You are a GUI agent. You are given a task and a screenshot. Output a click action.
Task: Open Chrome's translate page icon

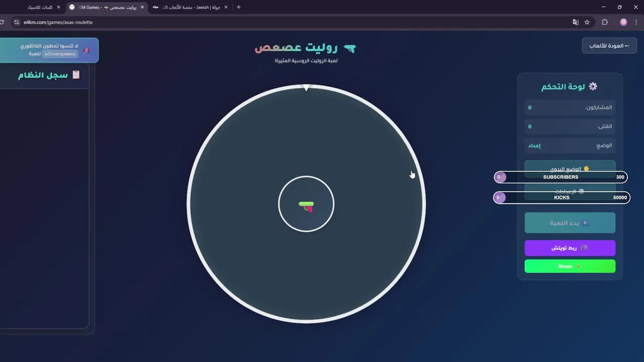(x=576, y=22)
